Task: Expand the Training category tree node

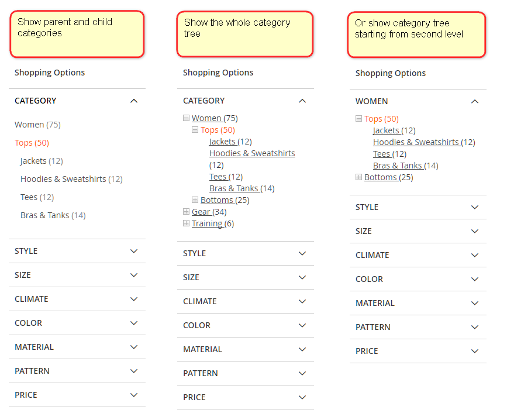Action: click(x=186, y=223)
